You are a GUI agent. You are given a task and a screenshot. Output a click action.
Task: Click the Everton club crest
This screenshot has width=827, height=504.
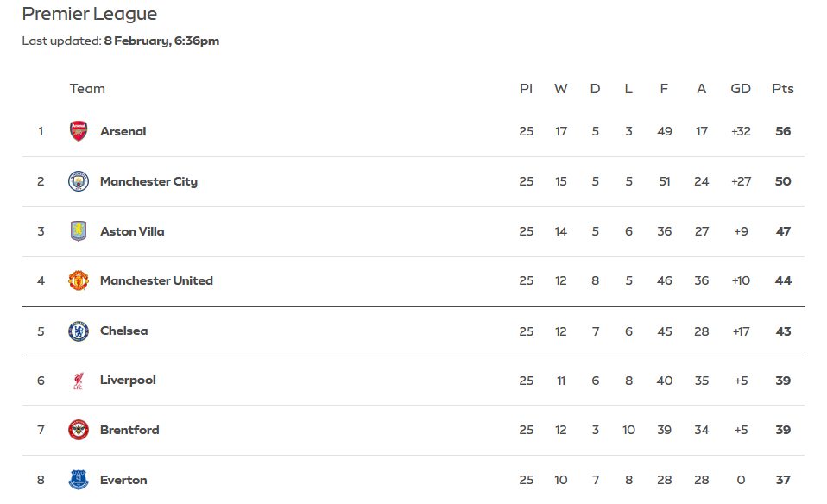point(79,480)
